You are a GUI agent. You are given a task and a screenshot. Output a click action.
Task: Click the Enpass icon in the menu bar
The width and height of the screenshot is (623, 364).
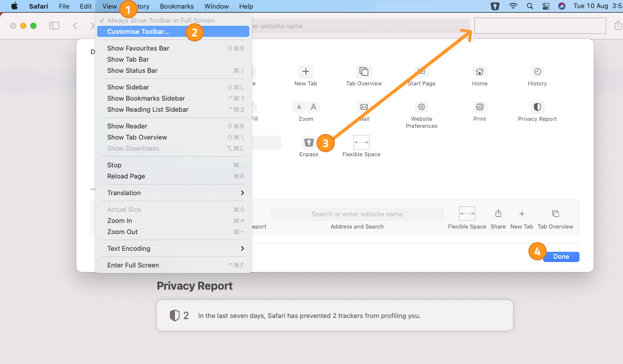(x=495, y=6)
